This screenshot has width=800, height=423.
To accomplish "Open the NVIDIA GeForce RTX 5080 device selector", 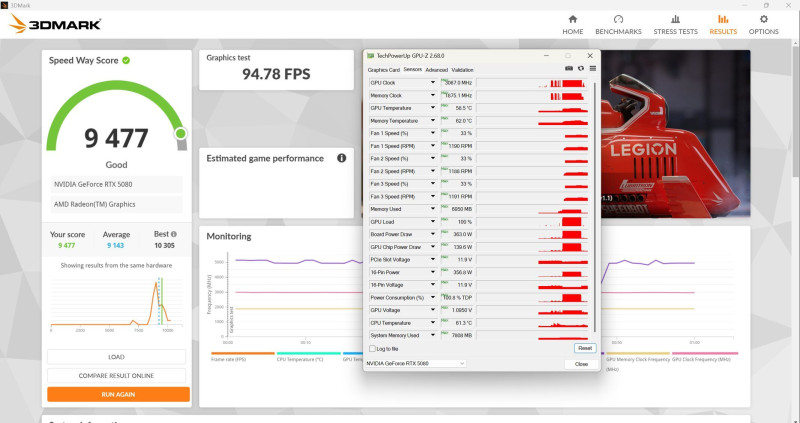I will [416, 363].
